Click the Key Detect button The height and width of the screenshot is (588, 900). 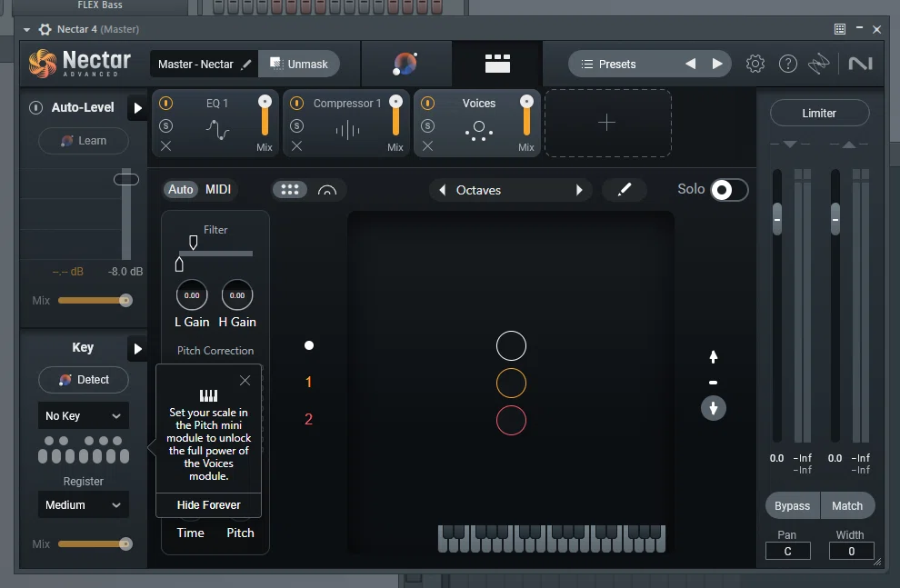[x=84, y=380]
